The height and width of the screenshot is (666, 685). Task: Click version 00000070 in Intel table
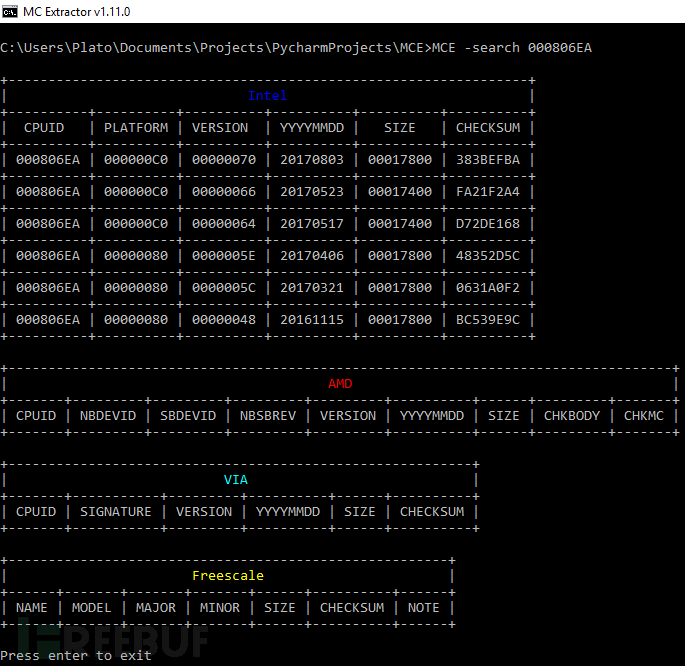[224, 160]
